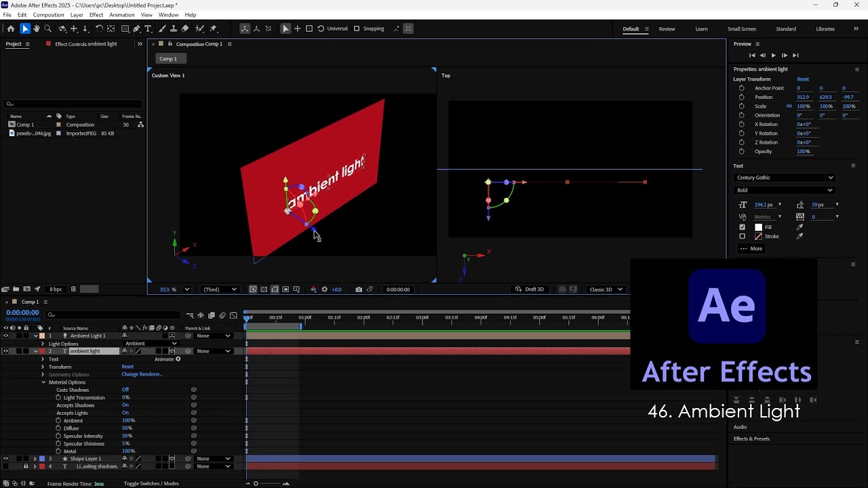Open the Bold font style dropdown
This screenshot has width=868, height=488.
pos(785,190)
